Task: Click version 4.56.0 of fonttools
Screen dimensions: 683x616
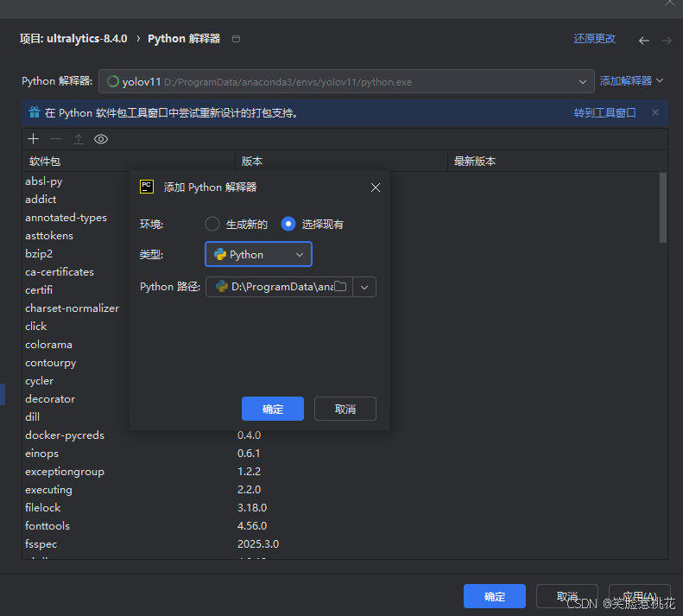Action: click(252, 526)
